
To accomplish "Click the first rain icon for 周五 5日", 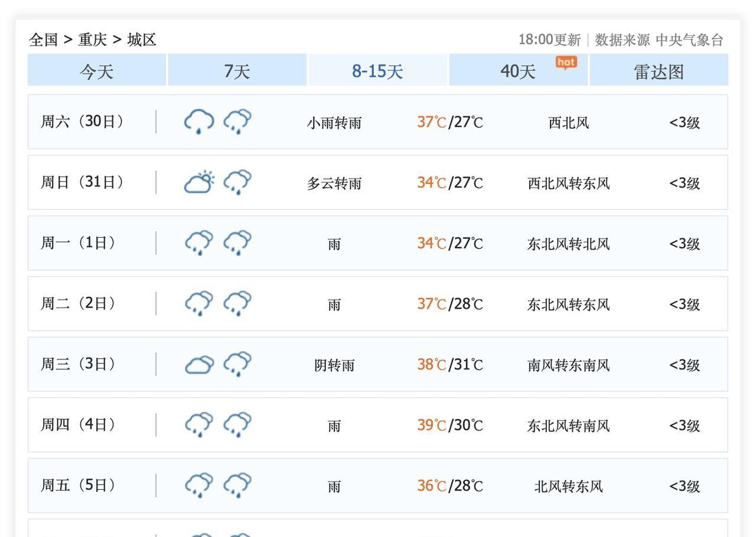I will 199,486.
